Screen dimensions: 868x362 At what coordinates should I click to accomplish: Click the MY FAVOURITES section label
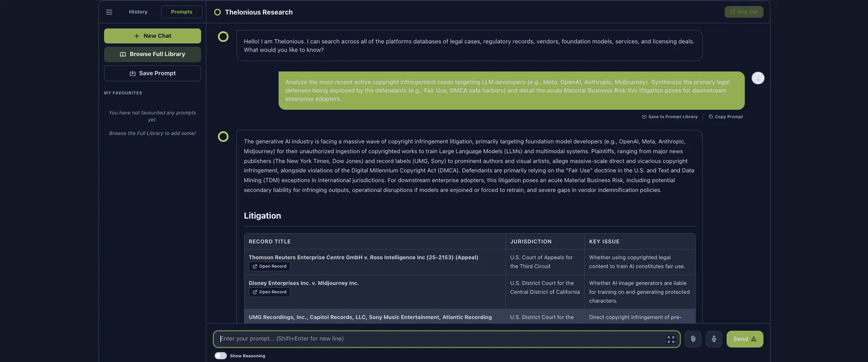point(123,93)
